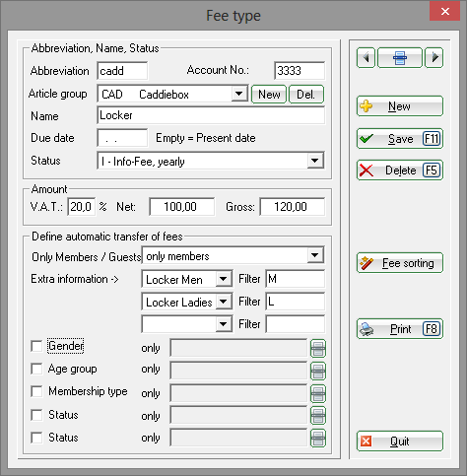Delete the current fee type
467x476 pixels.
click(400, 170)
